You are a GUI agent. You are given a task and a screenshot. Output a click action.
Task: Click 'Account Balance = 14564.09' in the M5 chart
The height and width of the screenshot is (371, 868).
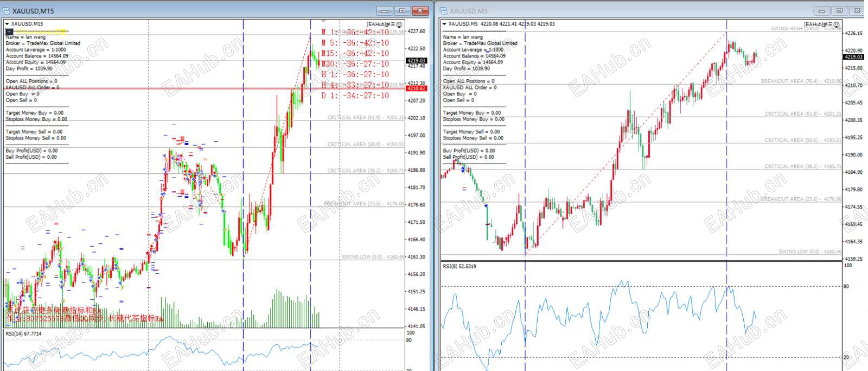click(474, 56)
